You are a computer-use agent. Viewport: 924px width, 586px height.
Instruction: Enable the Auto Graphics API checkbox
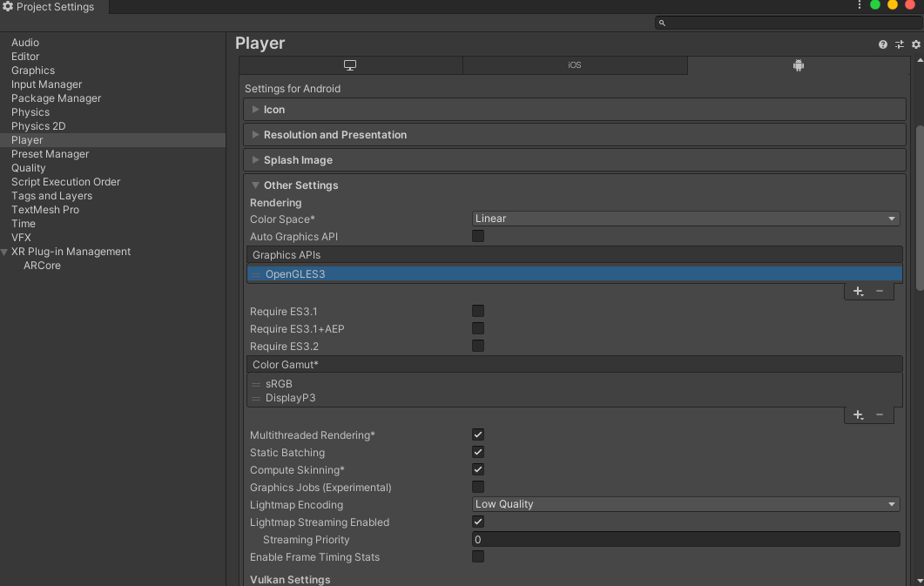click(x=478, y=236)
